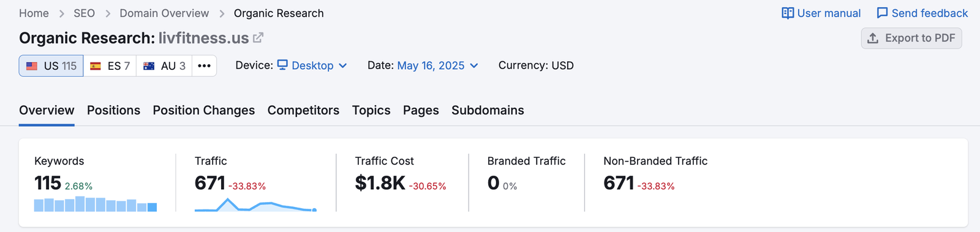Select the Spain flag ES 7 database
This screenshot has width=980, height=232.
110,66
